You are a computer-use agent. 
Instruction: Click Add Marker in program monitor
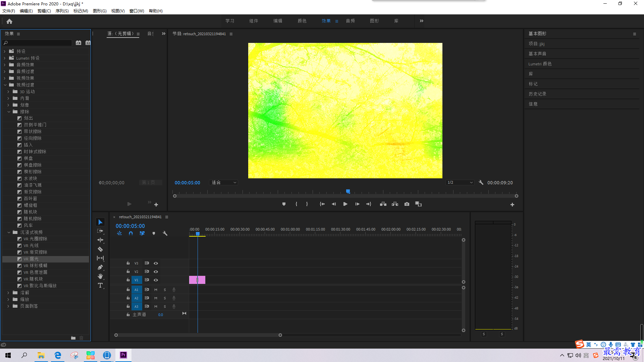tap(284, 204)
